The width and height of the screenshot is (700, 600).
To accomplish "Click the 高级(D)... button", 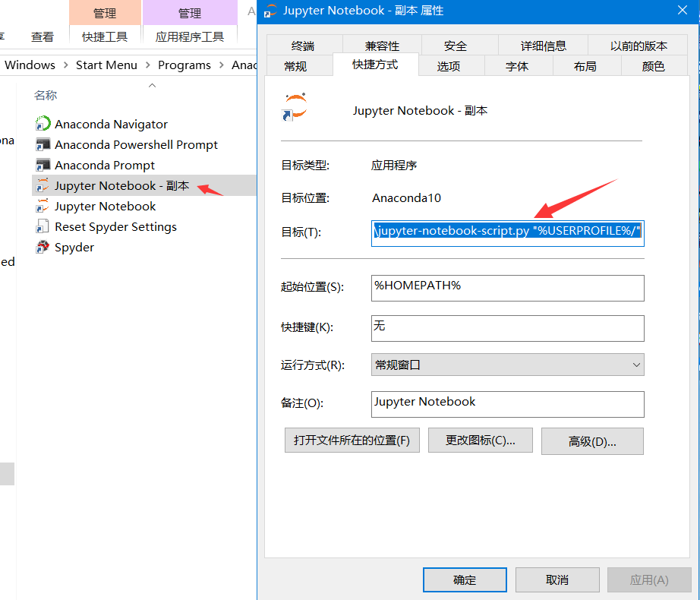I will (x=592, y=441).
